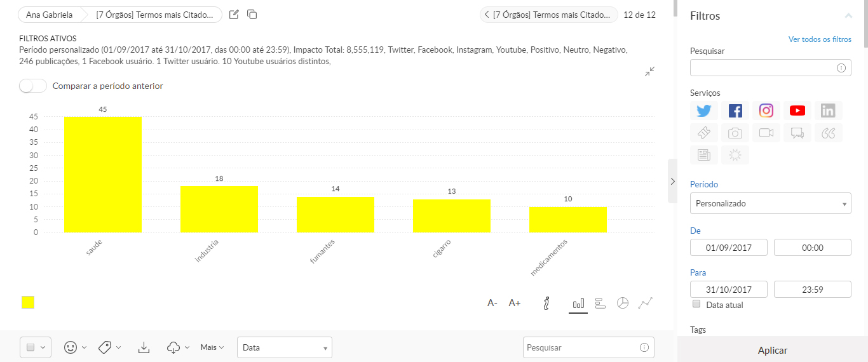Click the edit report title icon
This screenshot has height=362, width=868.
point(234,15)
